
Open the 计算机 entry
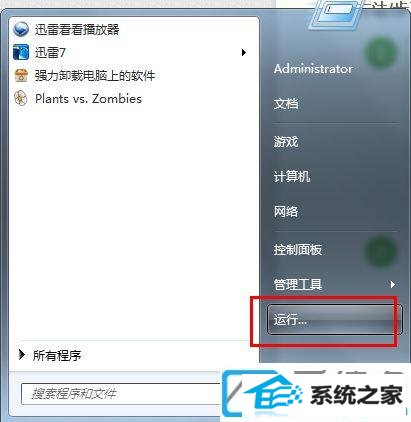click(x=292, y=176)
